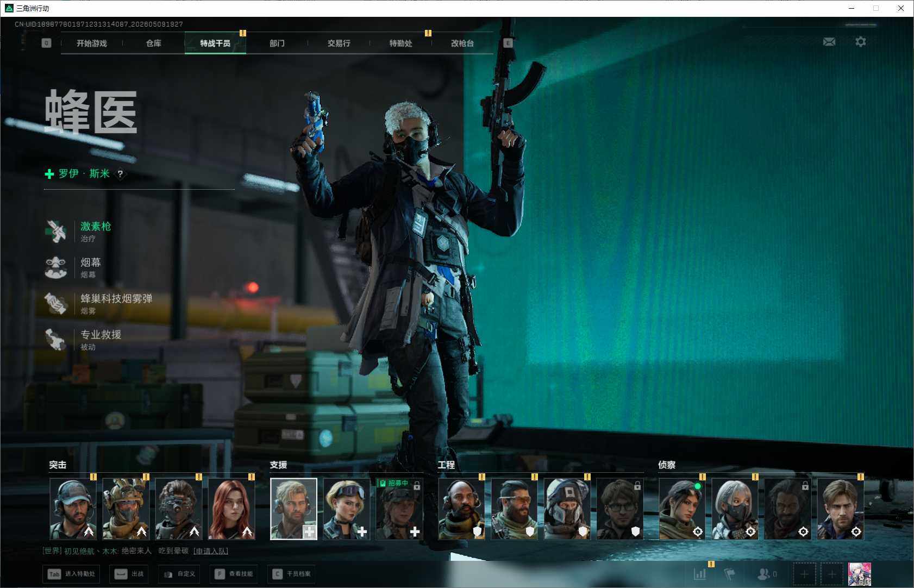
Task: Pick the assault operator wearing a cap
Action: [x=73, y=509]
